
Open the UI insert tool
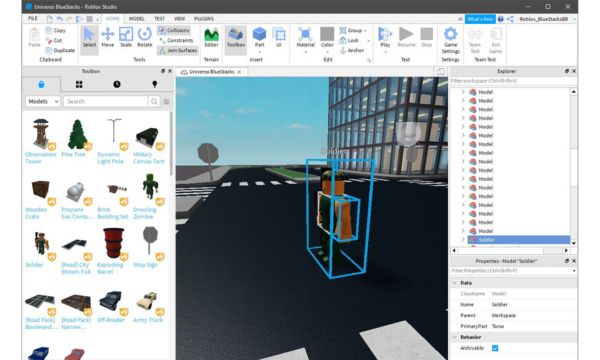coord(279,37)
